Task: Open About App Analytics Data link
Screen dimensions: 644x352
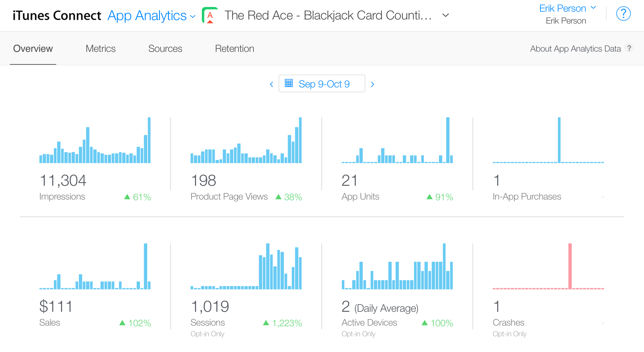Action: point(575,49)
